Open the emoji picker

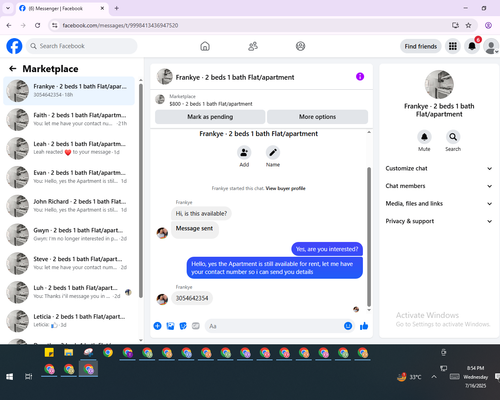348,326
